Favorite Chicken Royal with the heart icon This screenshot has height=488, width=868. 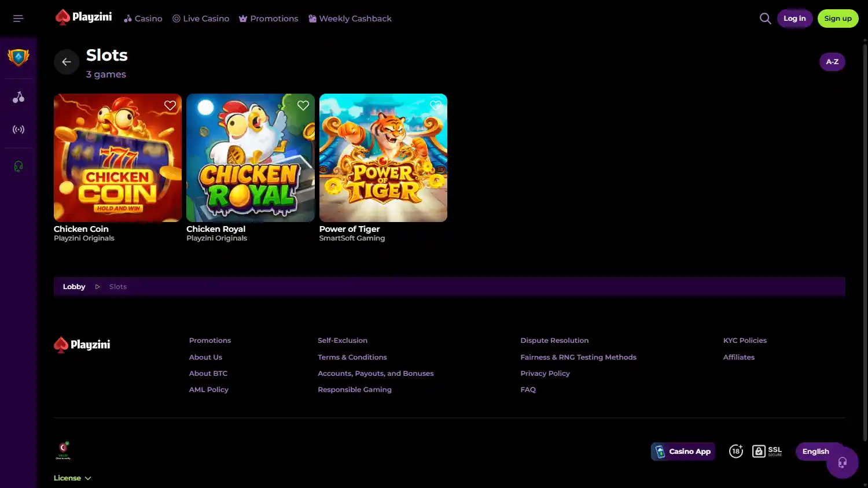click(x=303, y=105)
